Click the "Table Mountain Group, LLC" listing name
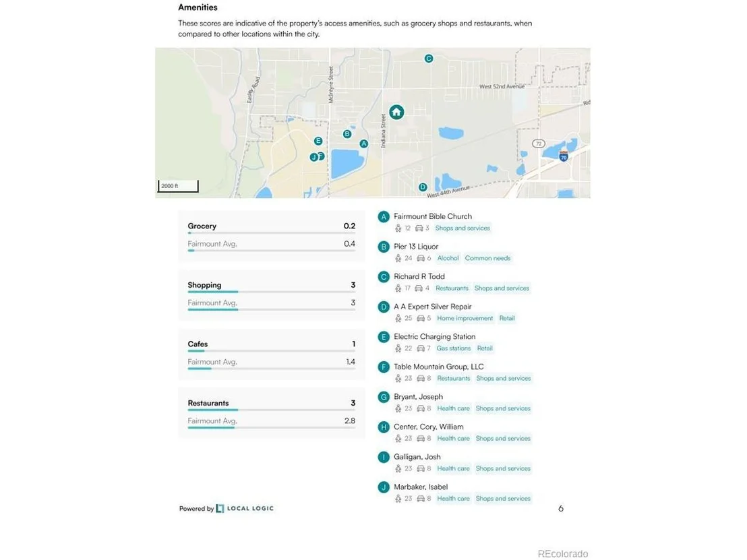The height and width of the screenshot is (560, 747). tap(439, 367)
